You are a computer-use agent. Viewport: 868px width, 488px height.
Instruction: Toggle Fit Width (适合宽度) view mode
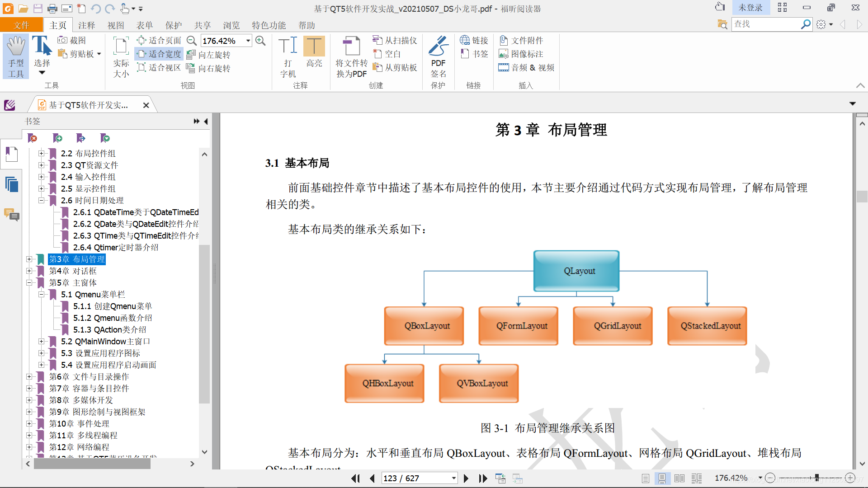click(x=159, y=54)
